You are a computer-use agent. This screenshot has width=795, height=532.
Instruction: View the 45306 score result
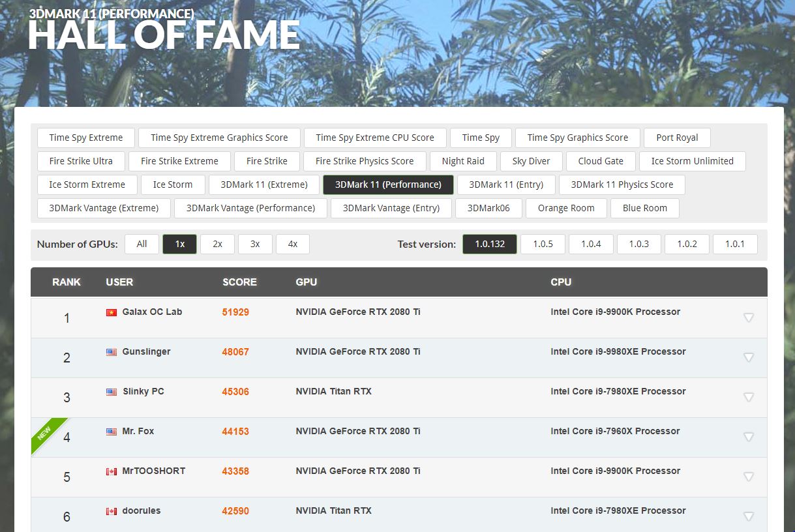235,392
